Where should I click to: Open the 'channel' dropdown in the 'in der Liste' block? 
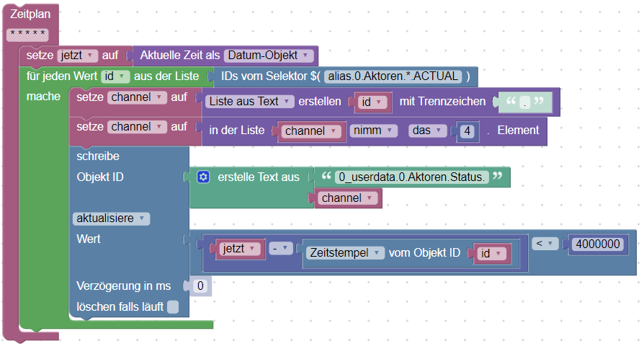click(311, 131)
